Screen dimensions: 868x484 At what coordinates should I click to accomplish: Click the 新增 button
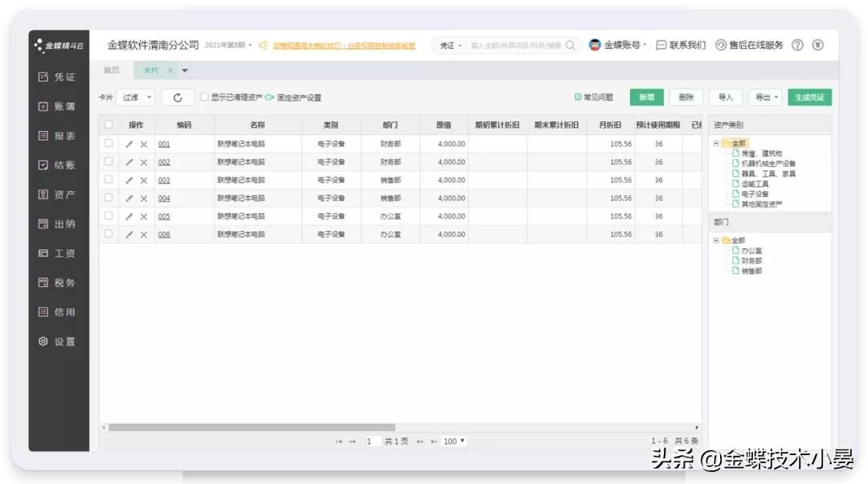pos(646,96)
